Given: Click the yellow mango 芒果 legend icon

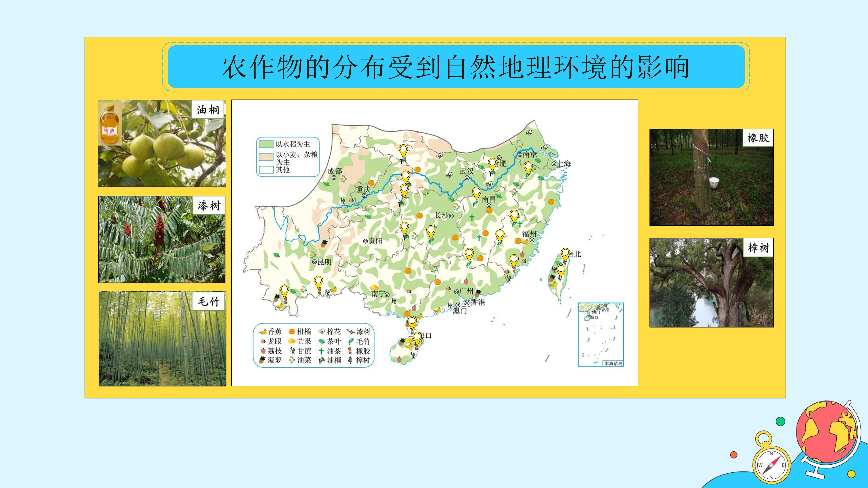Looking at the screenshot, I should (x=292, y=341).
